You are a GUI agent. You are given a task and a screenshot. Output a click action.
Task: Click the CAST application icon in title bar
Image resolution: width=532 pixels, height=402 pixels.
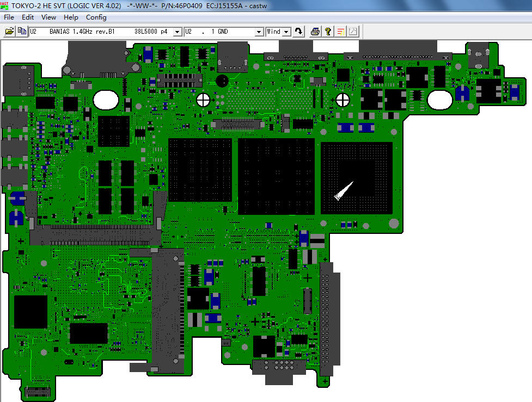point(4,5)
